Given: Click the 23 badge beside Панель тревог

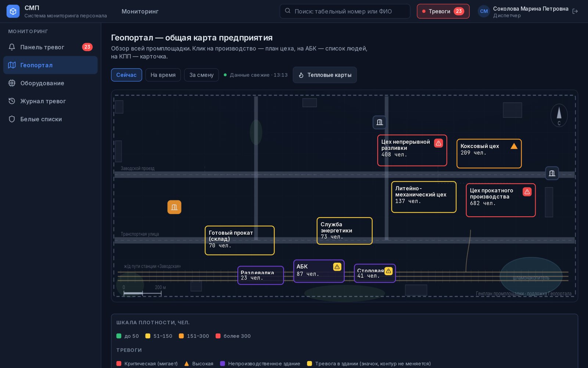Looking at the screenshot, I should (87, 47).
